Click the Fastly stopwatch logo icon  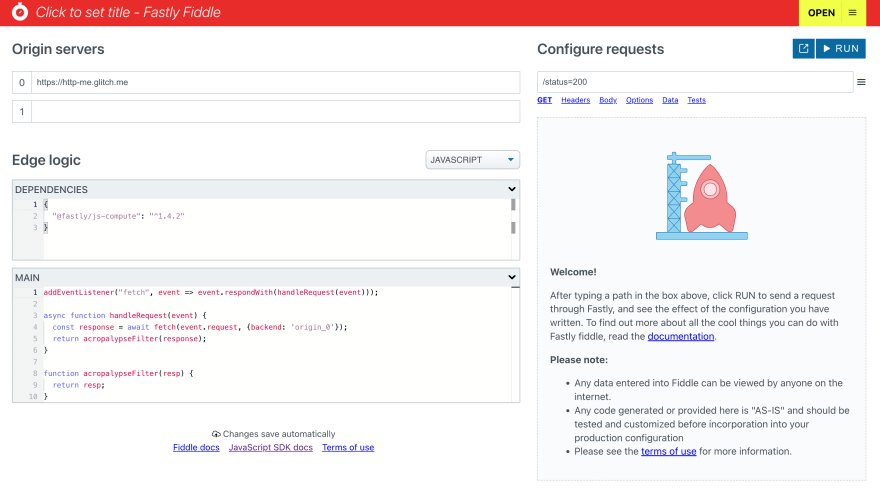point(20,12)
